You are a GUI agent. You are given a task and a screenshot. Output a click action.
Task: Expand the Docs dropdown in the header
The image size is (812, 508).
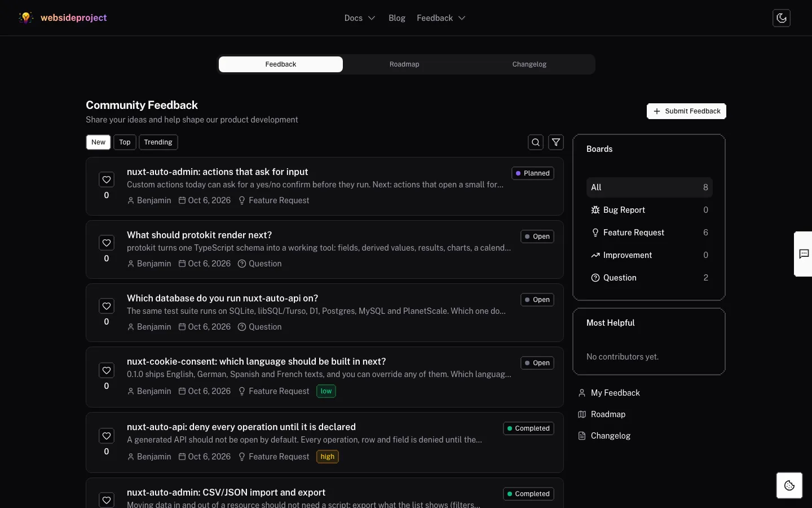click(360, 18)
